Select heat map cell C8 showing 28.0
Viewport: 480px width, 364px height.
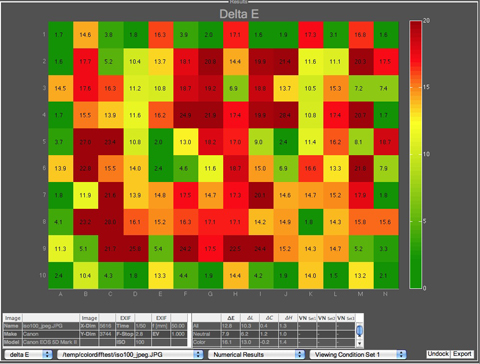click(111, 222)
